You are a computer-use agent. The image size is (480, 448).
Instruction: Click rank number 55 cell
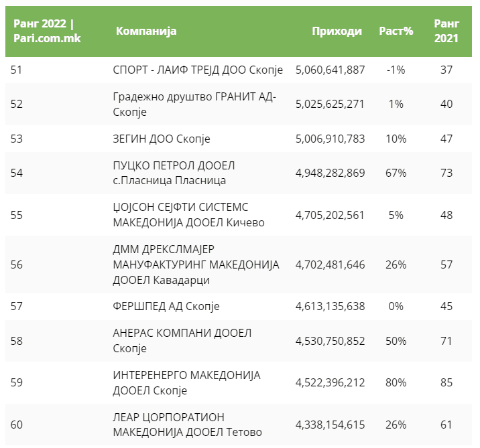point(17,215)
